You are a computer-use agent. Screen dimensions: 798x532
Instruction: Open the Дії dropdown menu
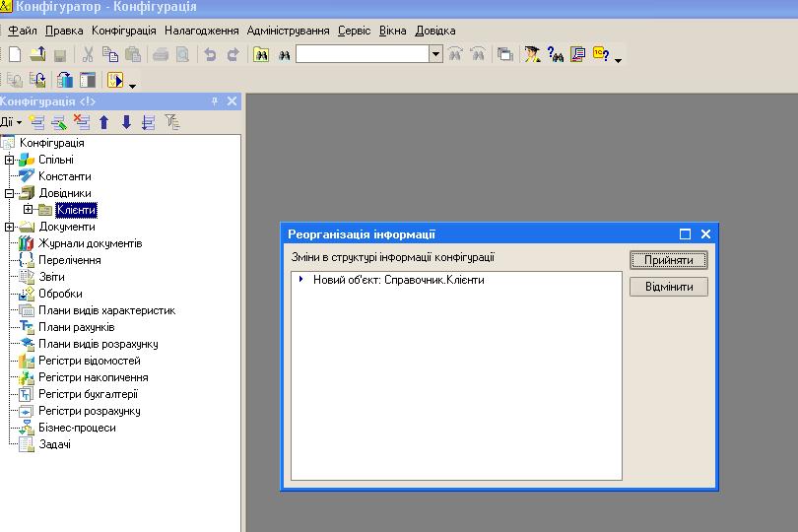(x=10, y=122)
